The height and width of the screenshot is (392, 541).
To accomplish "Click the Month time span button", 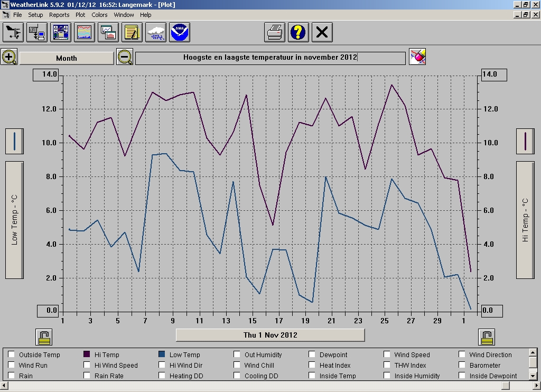I will 67,58.
